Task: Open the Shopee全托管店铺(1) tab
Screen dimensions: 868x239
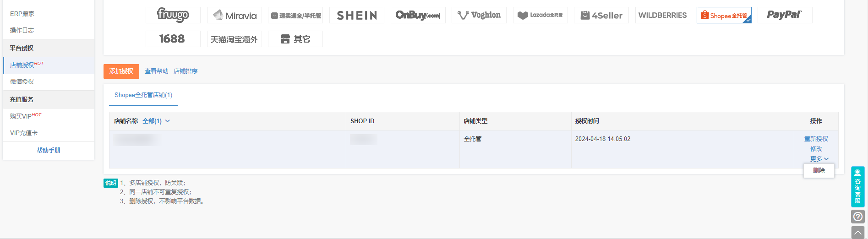Action: point(143,95)
